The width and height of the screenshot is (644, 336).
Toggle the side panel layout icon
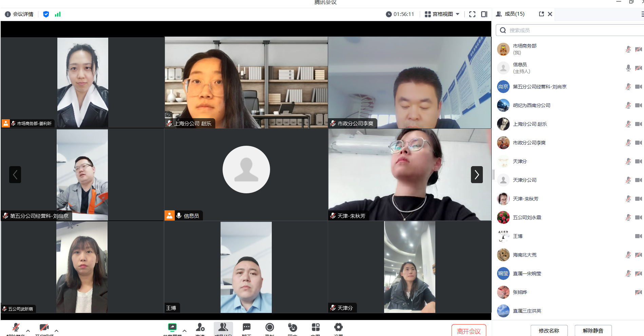(484, 14)
